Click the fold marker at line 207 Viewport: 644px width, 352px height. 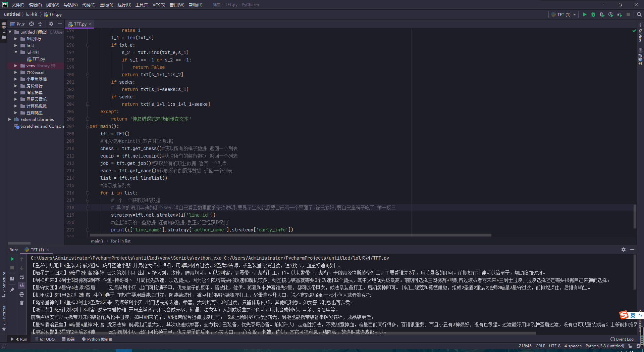click(x=88, y=126)
